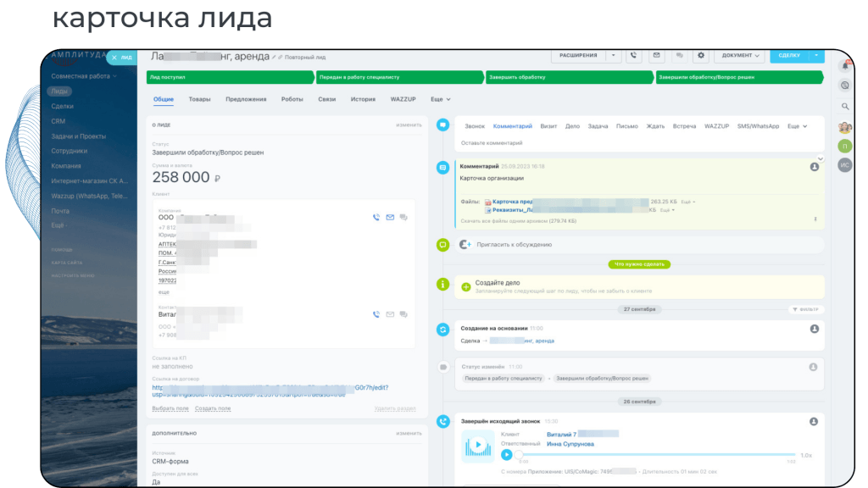The image size is (868, 488).
Task: Click the phone call icon in top toolbar
Action: (633, 55)
